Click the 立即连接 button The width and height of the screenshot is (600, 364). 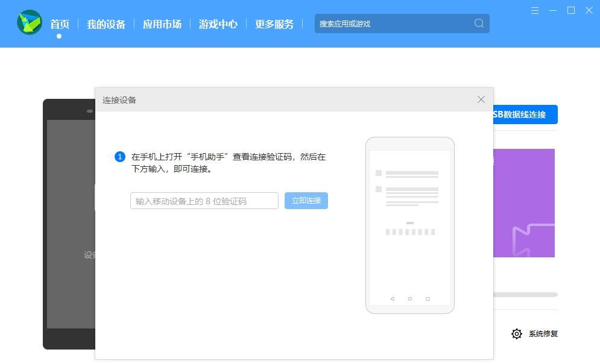[306, 201]
